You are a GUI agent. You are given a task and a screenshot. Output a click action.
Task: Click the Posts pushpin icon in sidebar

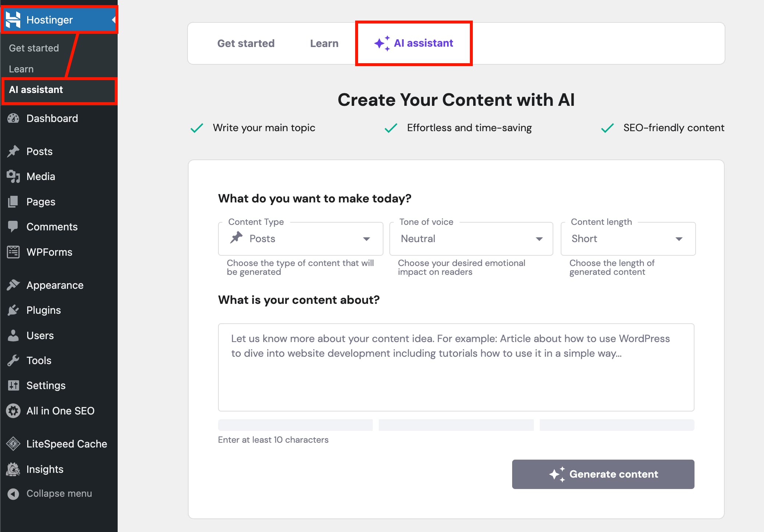[13, 151]
